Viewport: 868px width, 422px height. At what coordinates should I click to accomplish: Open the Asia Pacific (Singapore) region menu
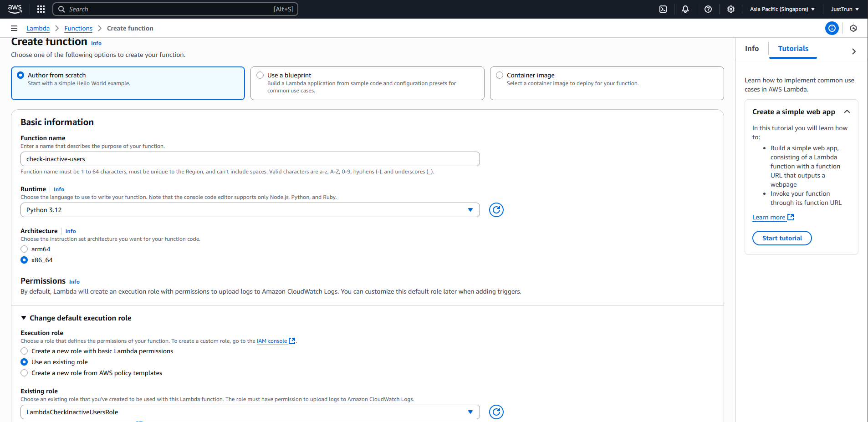(x=782, y=9)
